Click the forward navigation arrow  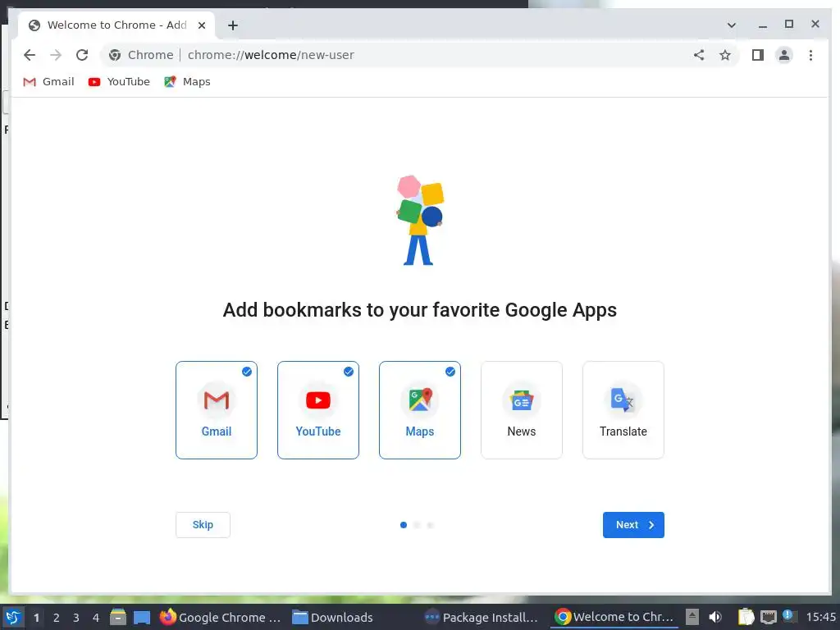pyautogui.click(x=56, y=55)
